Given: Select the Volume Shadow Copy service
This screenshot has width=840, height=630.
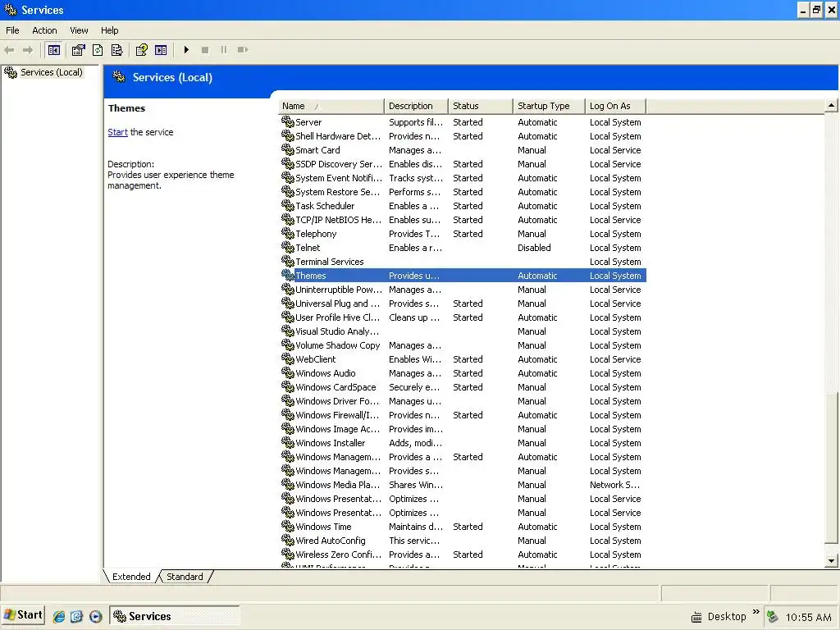Looking at the screenshot, I should point(463,345).
